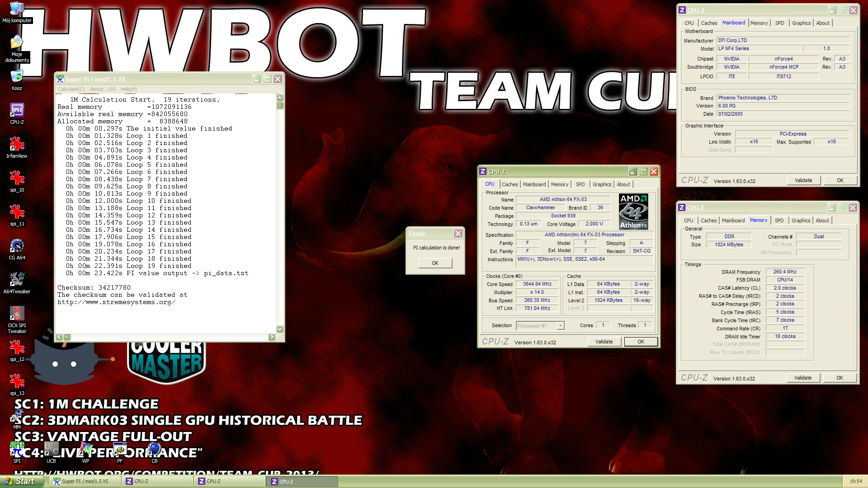The width and height of the screenshot is (868, 488).
Task: Click Super PI vertical scrollbar up arrow
Action: pyautogui.click(x=280, y=98)
